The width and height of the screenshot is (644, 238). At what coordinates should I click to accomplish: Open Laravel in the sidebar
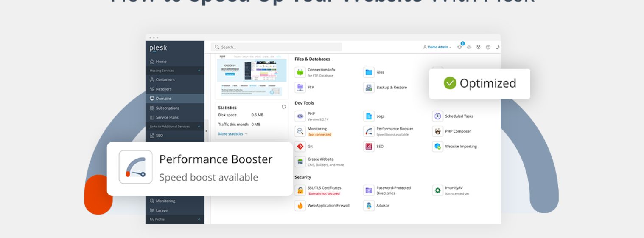click(x=175, y=210)
